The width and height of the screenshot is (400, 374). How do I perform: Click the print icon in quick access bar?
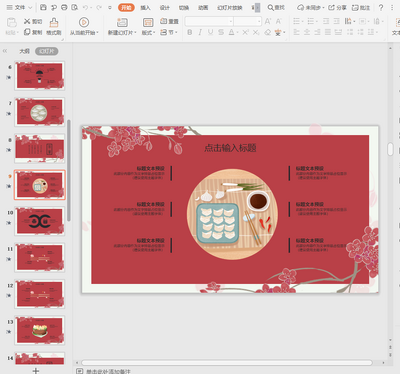click(x=64, y=7)
